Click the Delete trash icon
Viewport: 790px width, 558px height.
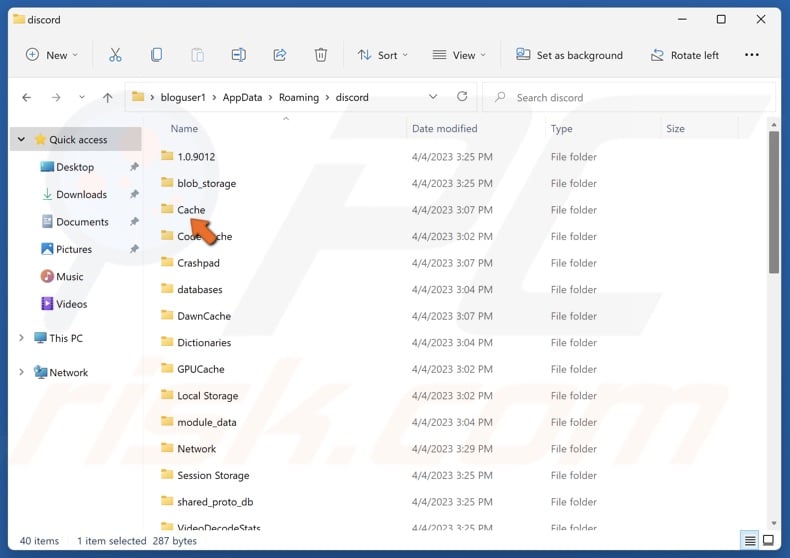[320, 55]
